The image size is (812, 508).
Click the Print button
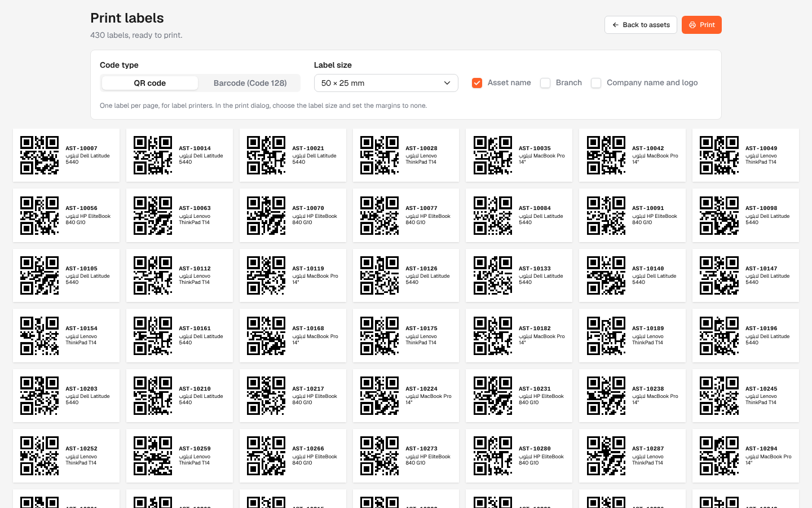[x=701, y=25]
